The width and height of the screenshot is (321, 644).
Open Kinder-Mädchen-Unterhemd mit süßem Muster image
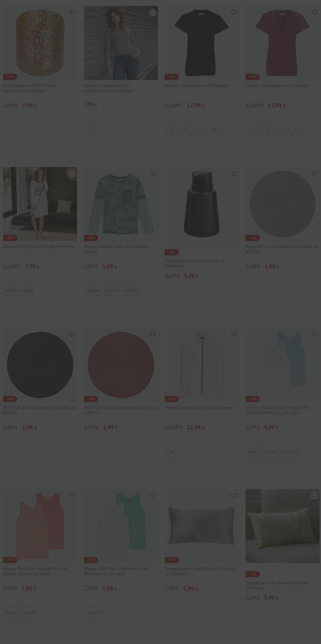40,526
